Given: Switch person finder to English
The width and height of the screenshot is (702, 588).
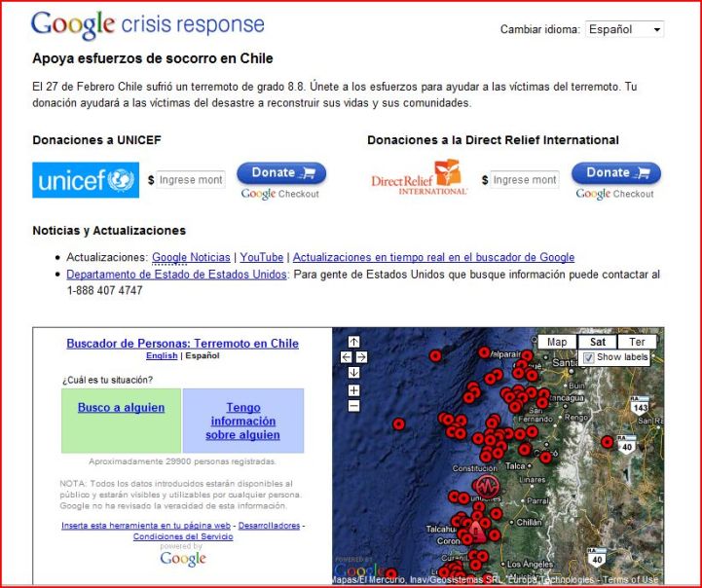Looking at the screenshot, I should tap(162, 355).
